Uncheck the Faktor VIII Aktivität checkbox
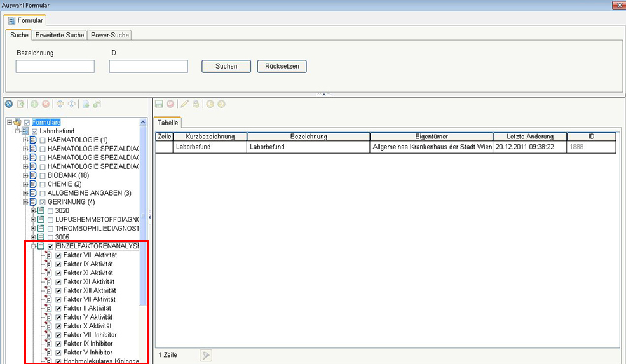 pyautogui.click(x=58, y=255)
